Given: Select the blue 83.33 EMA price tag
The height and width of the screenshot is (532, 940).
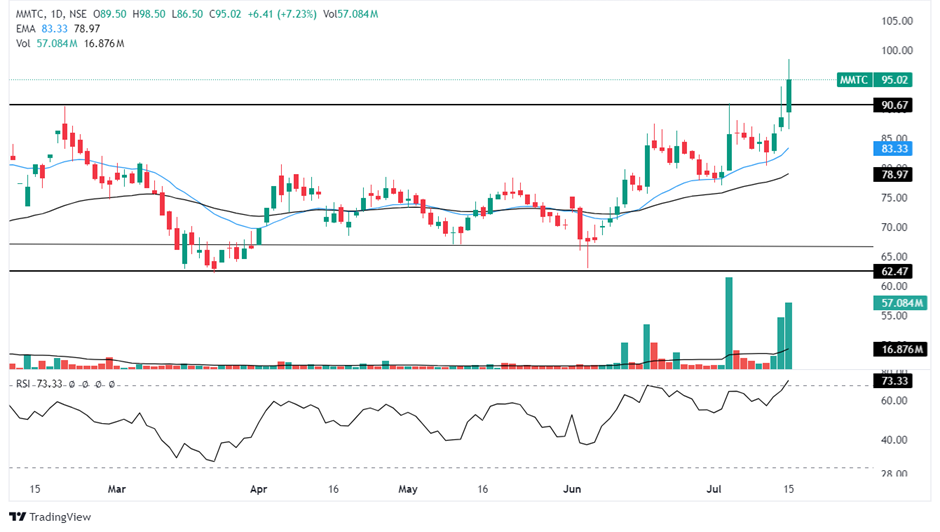Looking at the screenshot, I should 893,148.
